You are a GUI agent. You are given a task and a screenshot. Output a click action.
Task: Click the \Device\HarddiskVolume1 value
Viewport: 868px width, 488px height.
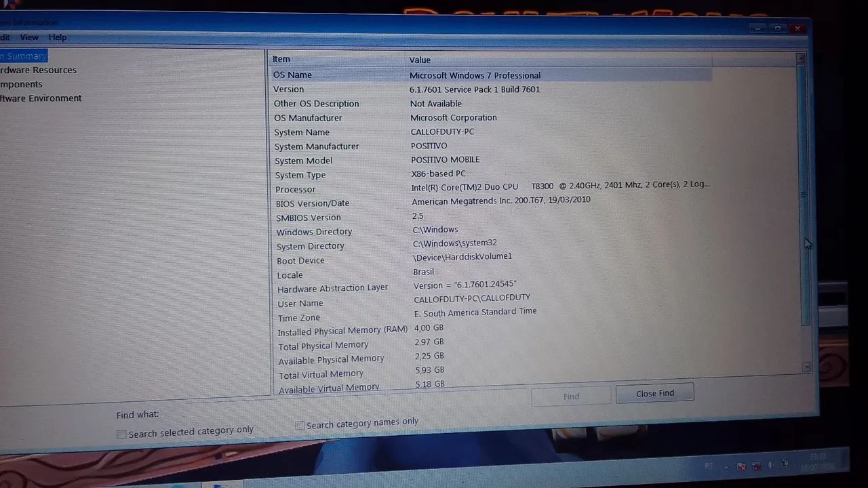(x=462, y=257)
